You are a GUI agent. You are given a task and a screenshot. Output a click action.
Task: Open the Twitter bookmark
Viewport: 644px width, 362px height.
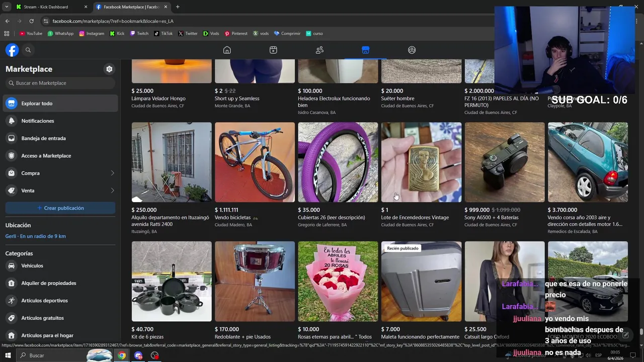tap(188, 34)
